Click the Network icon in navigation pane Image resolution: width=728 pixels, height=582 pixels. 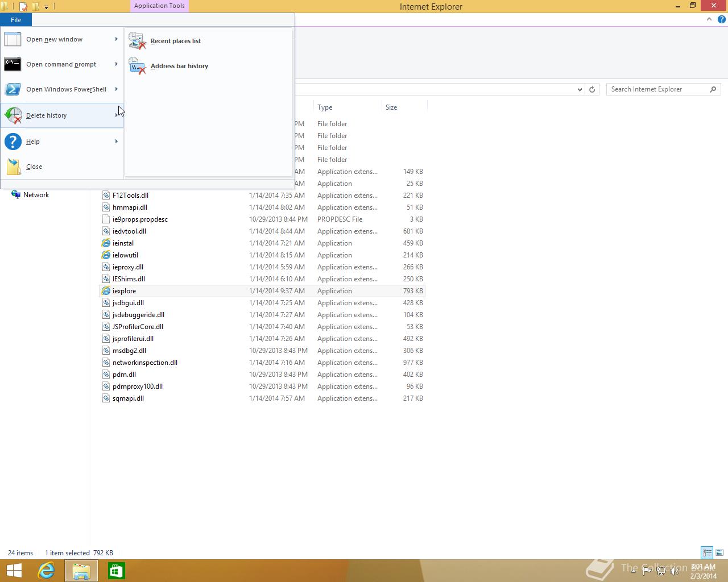pyautogui.click(x=16, y=195)
